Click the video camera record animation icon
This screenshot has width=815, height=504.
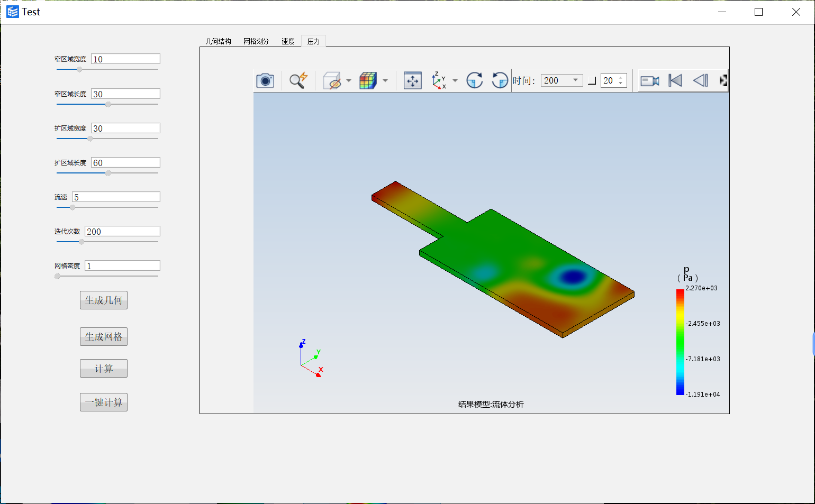point(650,80)
